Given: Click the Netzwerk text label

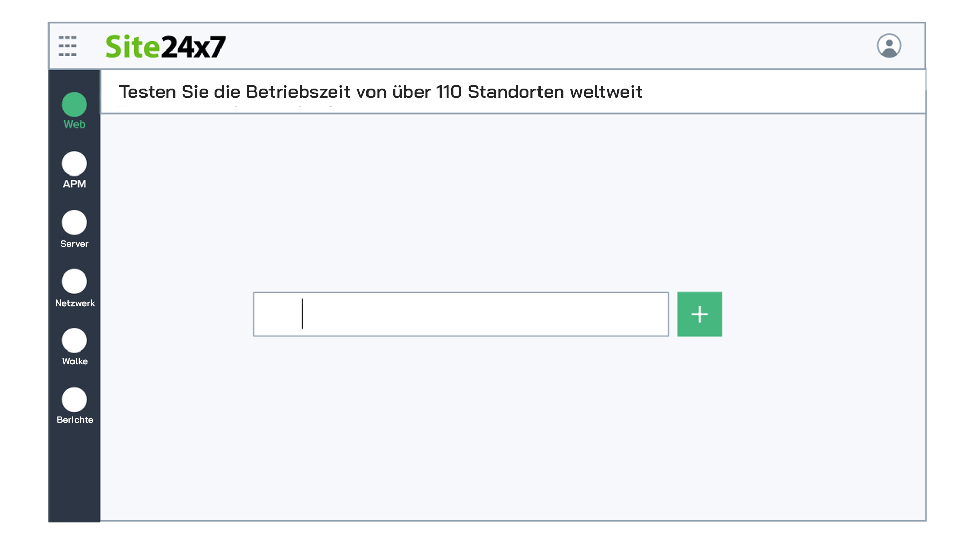Looking at the screenshot, I should coord(75,303).
